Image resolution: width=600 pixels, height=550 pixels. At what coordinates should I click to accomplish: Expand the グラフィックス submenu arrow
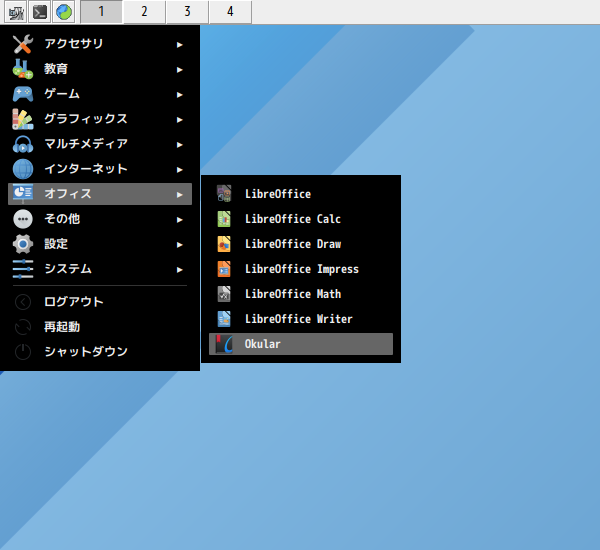[179, 120]
